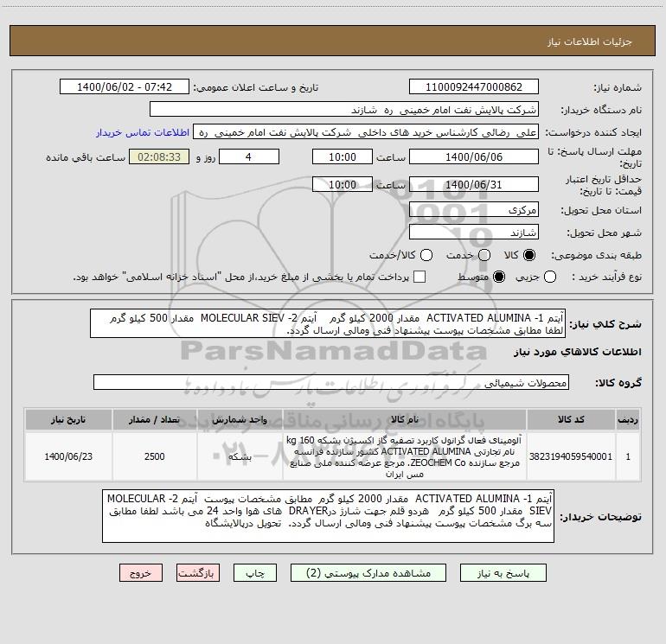Click buyer organization name field
This screenshot has height=644, width=666.
[344, 110]
